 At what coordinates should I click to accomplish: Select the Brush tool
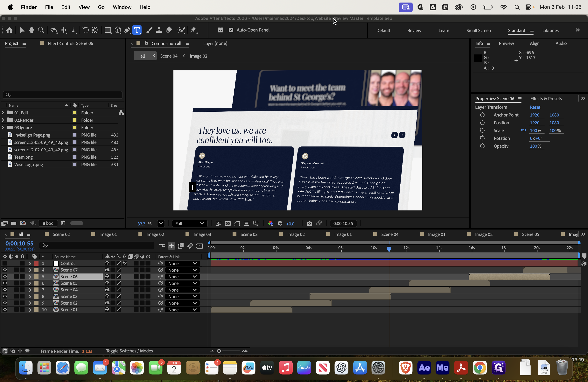[149, 30]
